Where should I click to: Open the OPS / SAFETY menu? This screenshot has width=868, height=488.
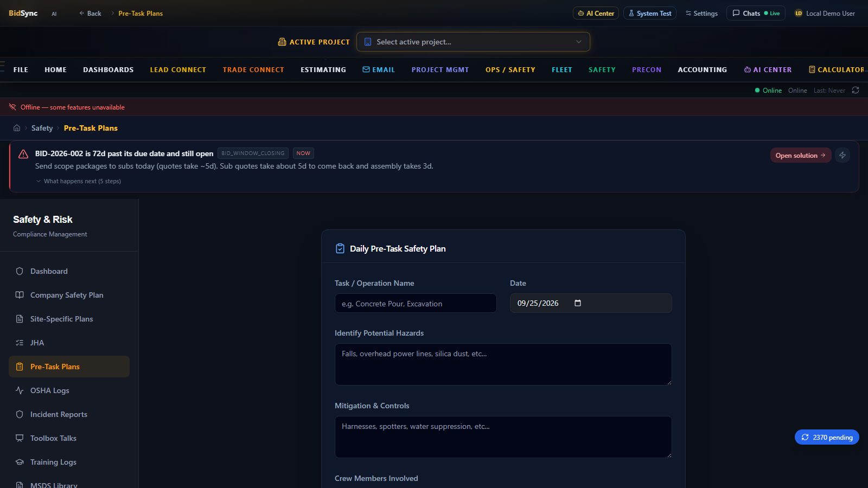point(510,69)
